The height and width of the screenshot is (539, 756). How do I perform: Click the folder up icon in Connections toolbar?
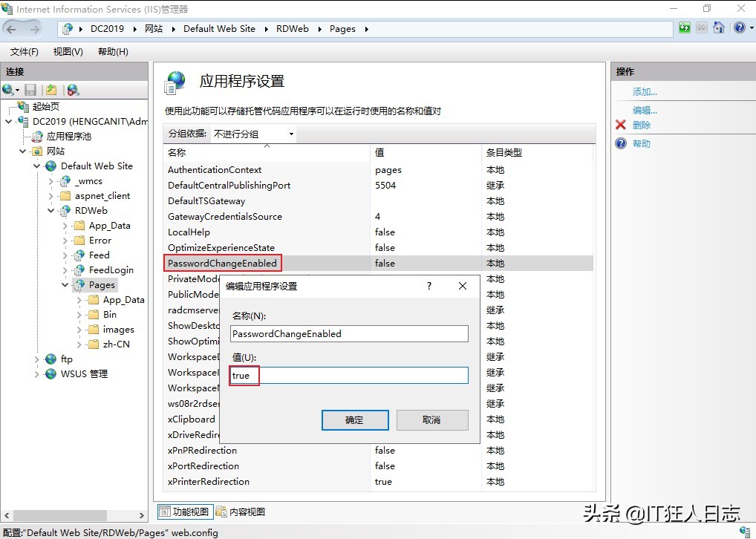click(51, 90)
